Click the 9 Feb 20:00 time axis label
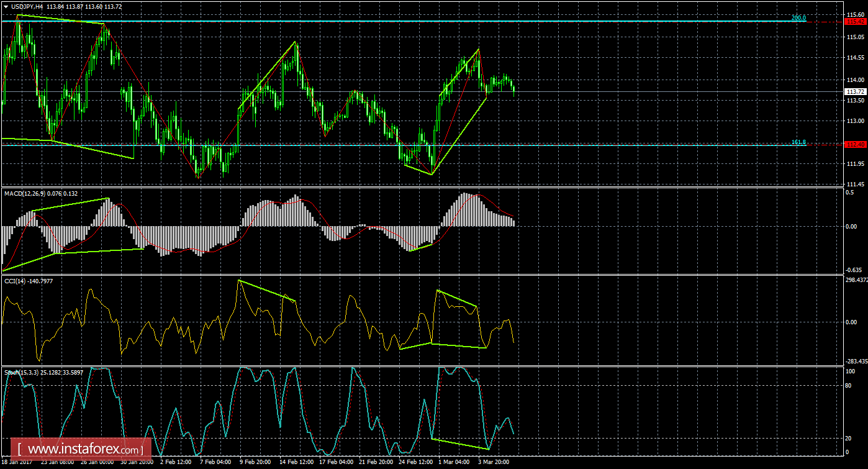This screenshot has height=469, width=868. 254,463
